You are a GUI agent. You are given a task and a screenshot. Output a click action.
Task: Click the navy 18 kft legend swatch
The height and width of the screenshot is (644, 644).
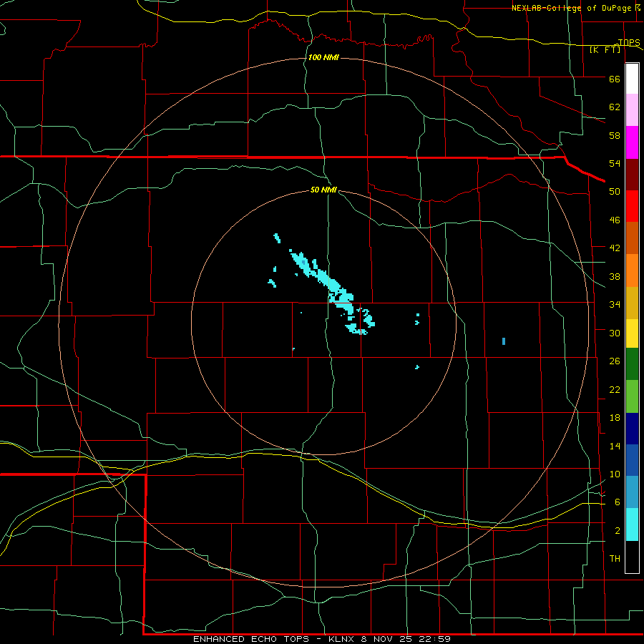click(x=632, y=429)
